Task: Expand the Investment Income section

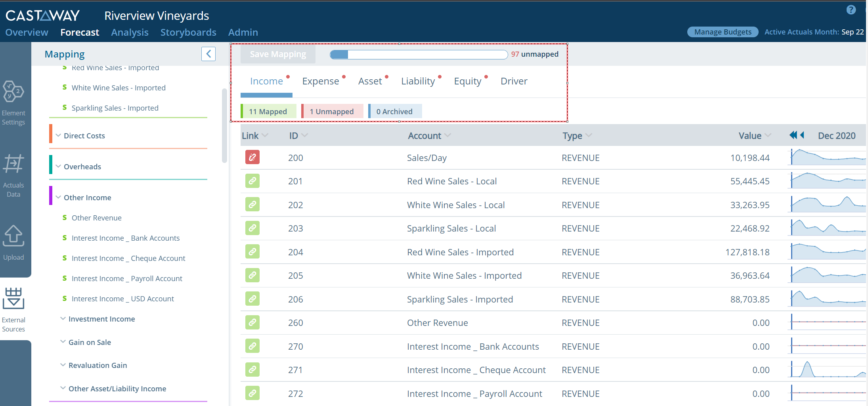Action: click(63, 318)
